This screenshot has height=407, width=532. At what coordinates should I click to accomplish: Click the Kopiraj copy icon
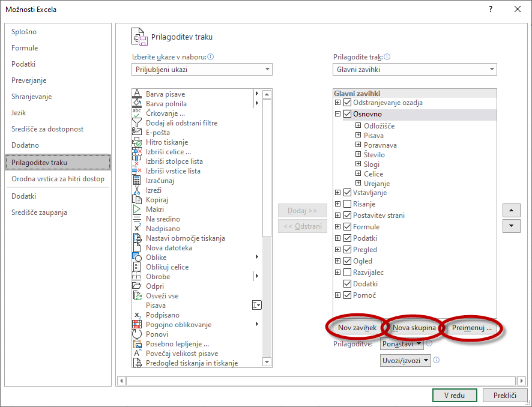[137, 199]
